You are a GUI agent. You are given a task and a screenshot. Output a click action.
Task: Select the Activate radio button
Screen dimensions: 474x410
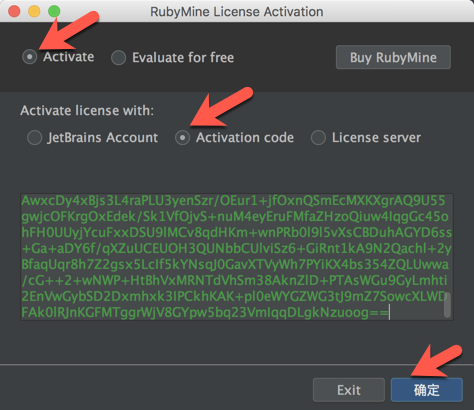[30, 57]
